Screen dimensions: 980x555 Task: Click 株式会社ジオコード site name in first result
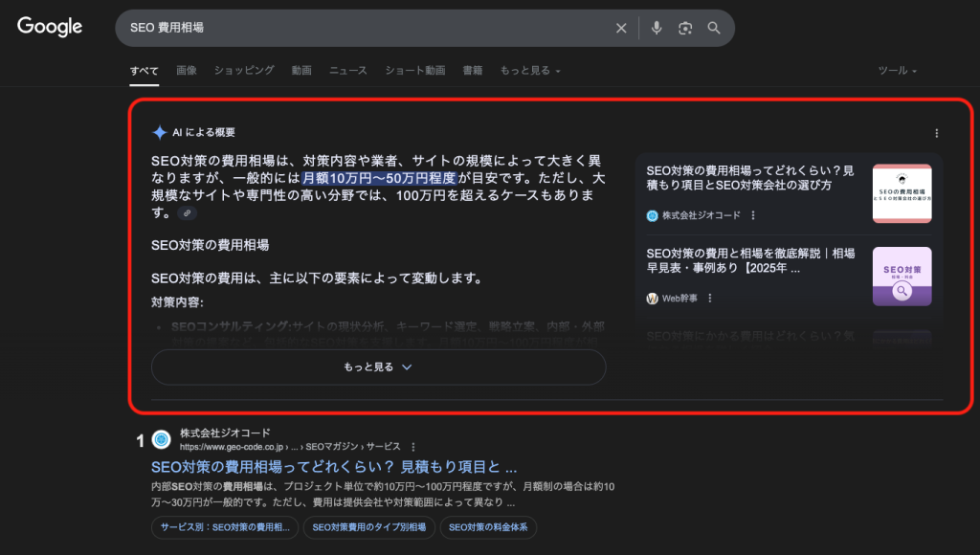coord(225,433)
